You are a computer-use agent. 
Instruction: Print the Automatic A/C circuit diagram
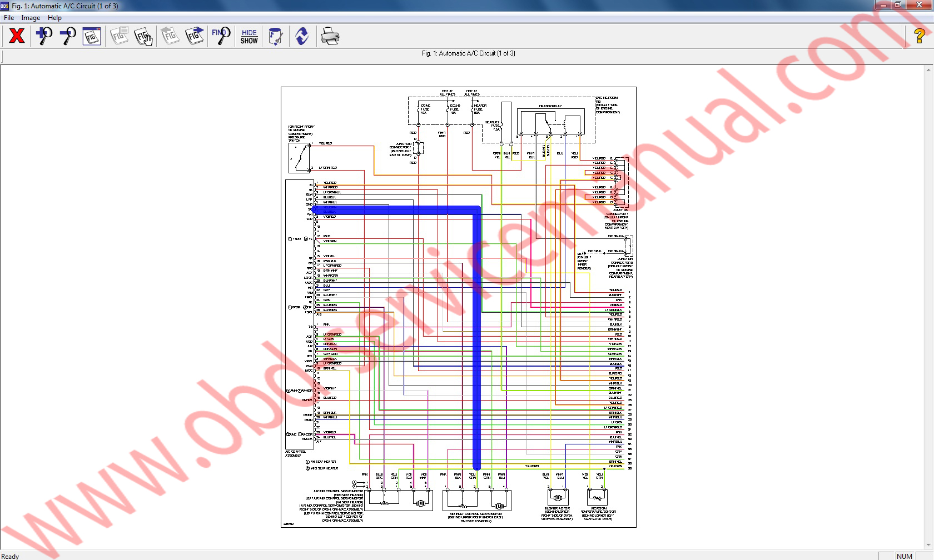pos(330,36)
